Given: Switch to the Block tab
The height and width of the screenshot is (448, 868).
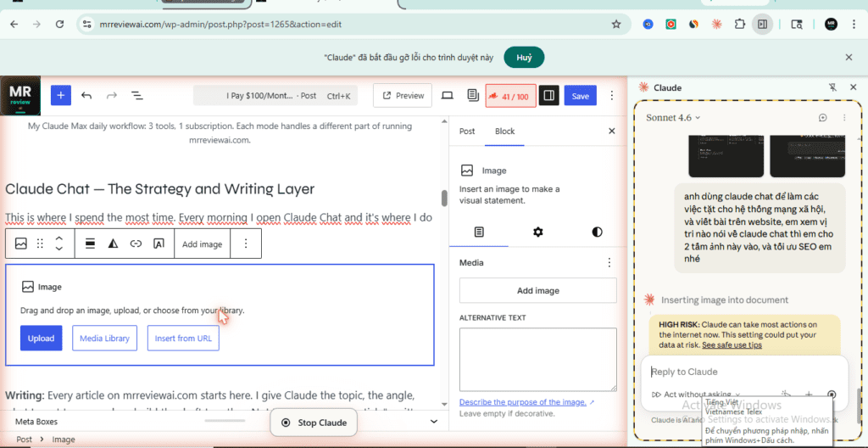Looking at the screenshot, I should tap(505, 132).
